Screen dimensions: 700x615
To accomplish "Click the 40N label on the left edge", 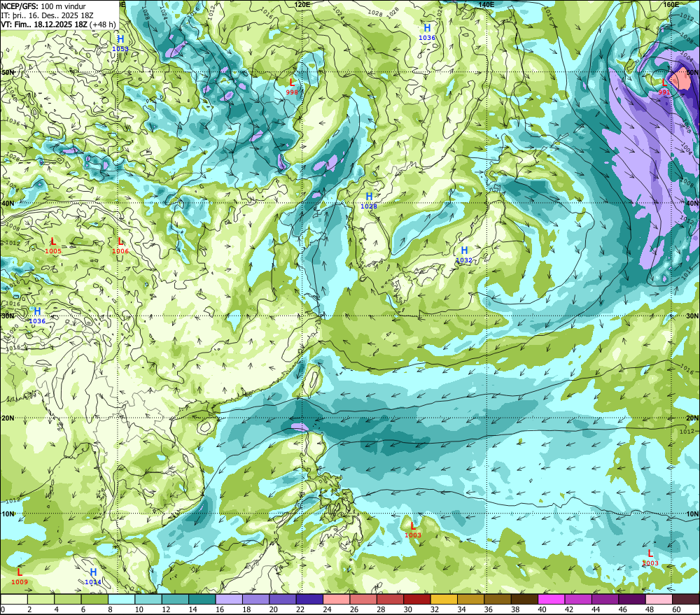I will coord(8,203).
